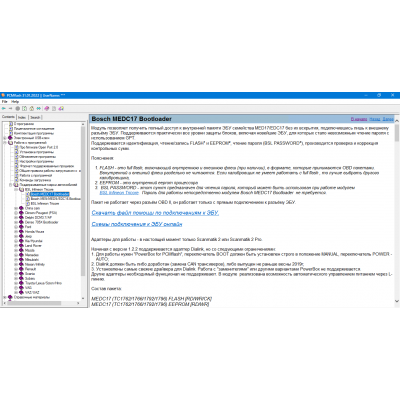Screen dimensions: 400x400
Task: Click the Home toolbar icon
Action: (x=32, y=108)
